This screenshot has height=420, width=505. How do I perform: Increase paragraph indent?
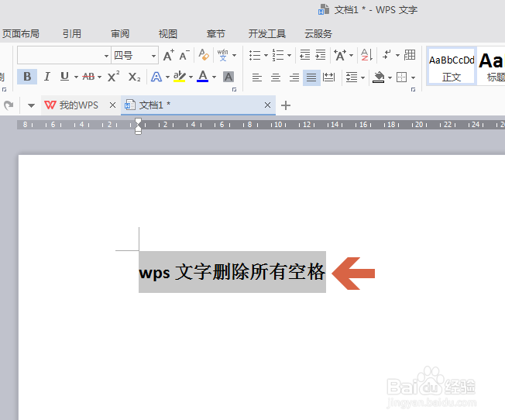point(321,55)
